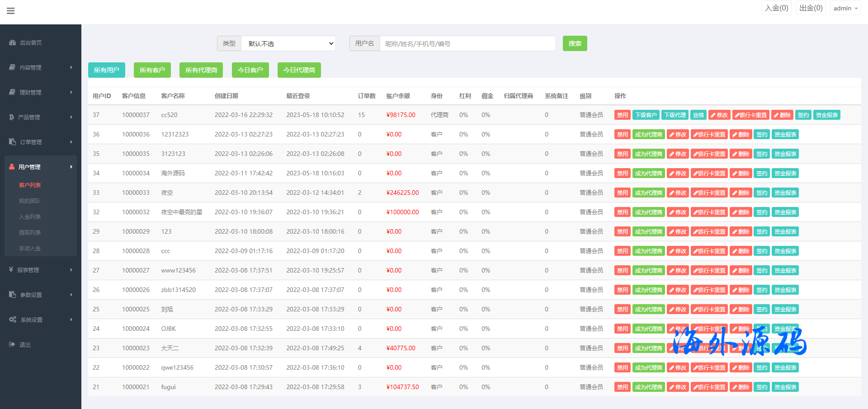Click the gears icon beside 系统设置
The image size is (868, 409).
click(x=13, y=320)
